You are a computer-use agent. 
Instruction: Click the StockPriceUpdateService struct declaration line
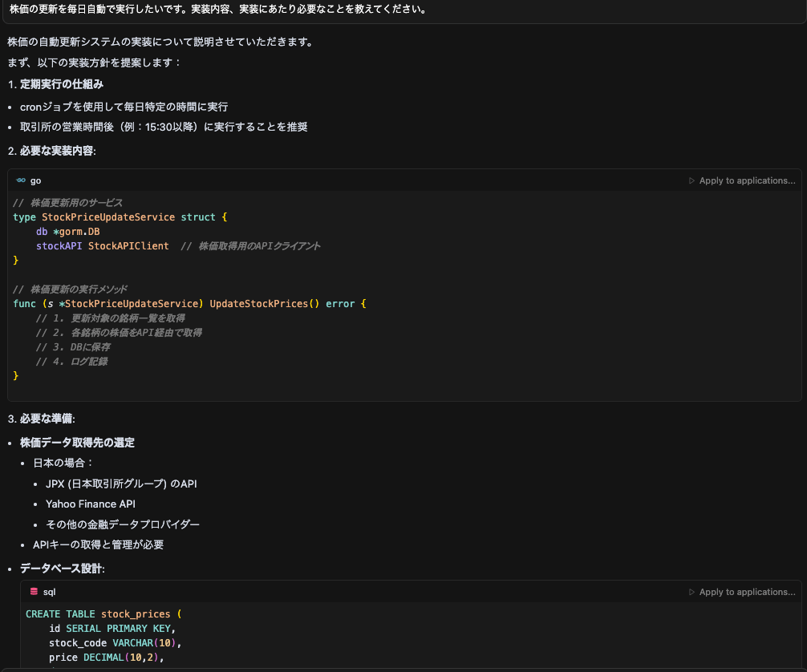click(120, 217)
